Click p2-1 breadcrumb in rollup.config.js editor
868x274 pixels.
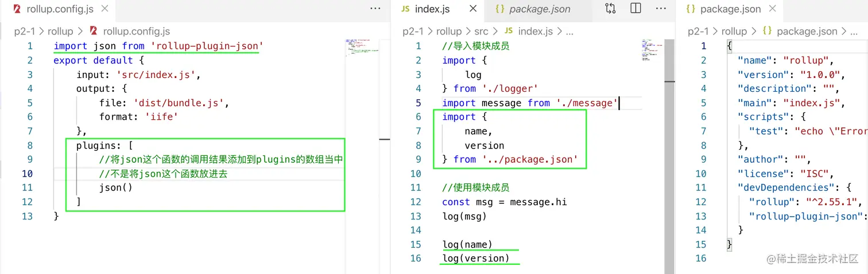coord(25,31)
